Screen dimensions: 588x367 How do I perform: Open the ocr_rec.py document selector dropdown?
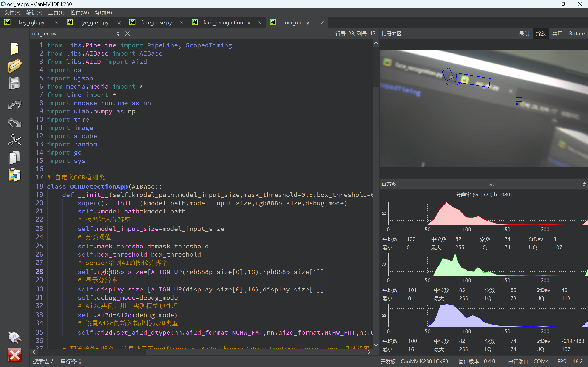pyautogui.click(x=118, y=34)
